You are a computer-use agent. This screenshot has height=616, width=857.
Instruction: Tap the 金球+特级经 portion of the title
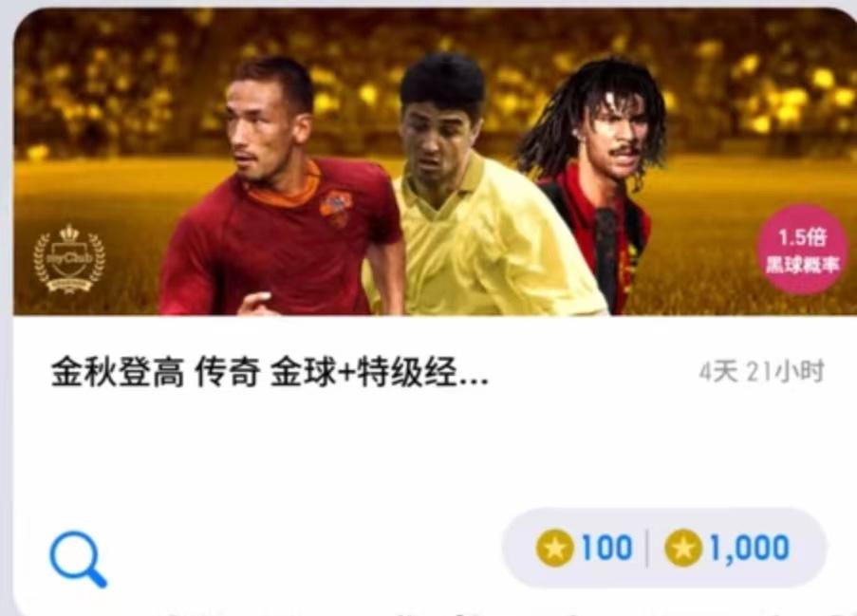click(364, 373)
